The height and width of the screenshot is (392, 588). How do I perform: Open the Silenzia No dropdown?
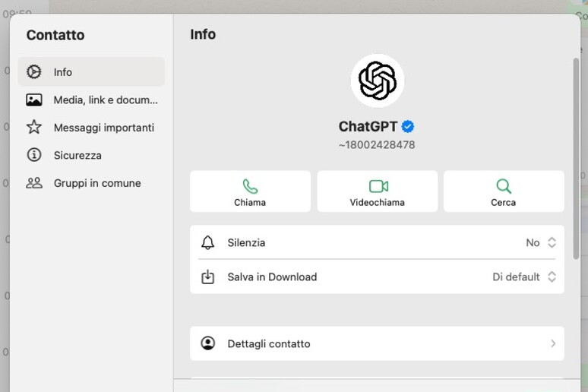542,243
